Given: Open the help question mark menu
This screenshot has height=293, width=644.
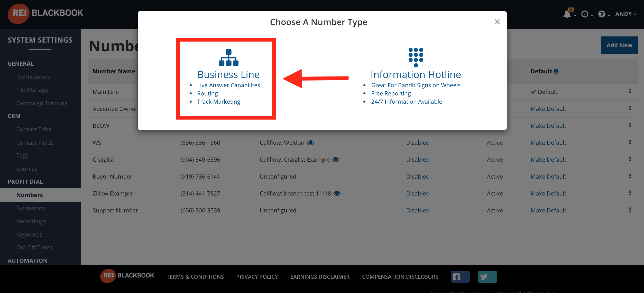Looking at the screenshot, I should click(602, 14).
